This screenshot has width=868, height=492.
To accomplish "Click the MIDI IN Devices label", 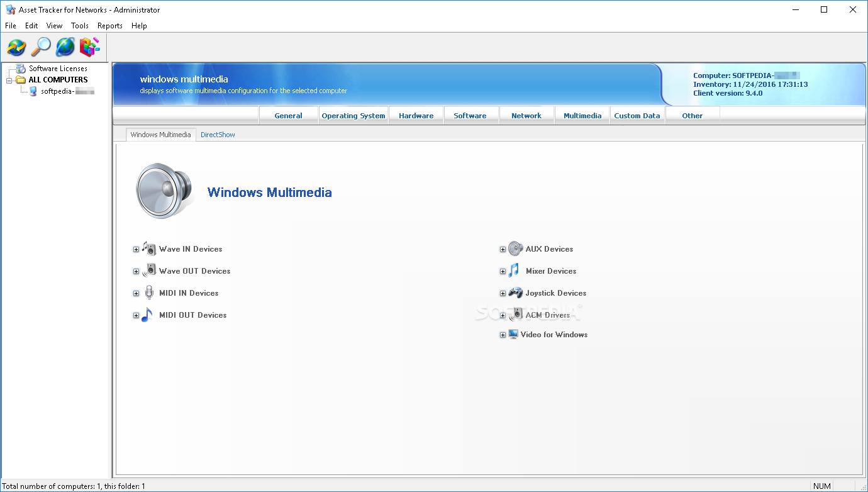I will (x=189, y=293).
